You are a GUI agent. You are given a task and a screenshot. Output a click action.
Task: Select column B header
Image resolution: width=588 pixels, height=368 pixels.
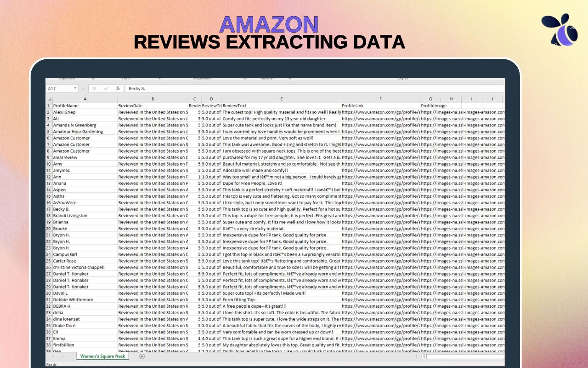tap(153, 99)
